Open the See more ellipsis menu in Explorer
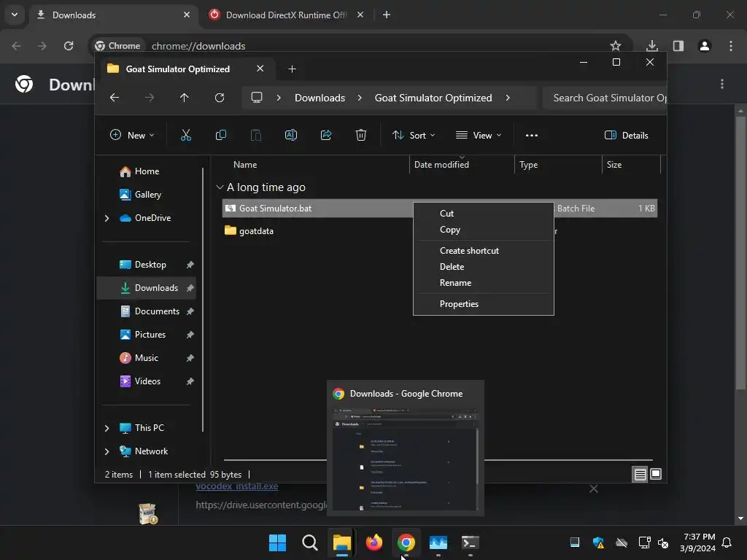This screenshot has width=747, height=560. coord(532,135)
